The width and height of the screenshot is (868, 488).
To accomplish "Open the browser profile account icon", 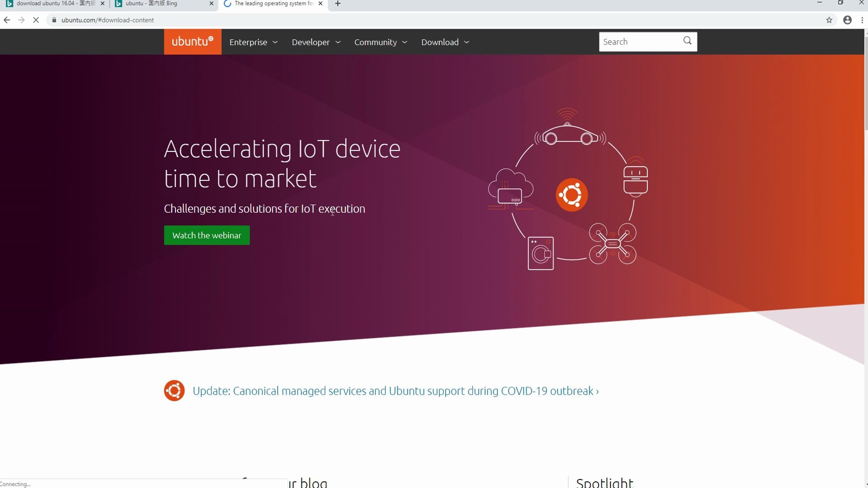I will pos(848,20).
